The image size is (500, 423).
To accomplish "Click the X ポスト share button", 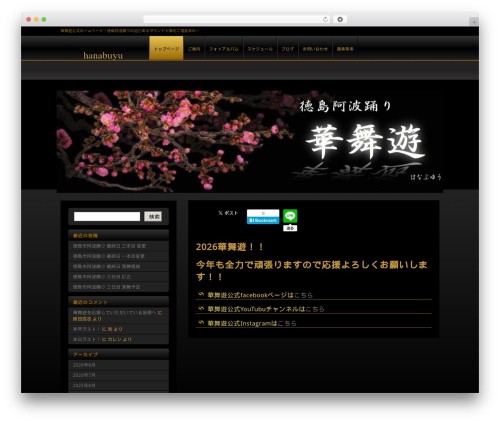I will coord(228,213).
